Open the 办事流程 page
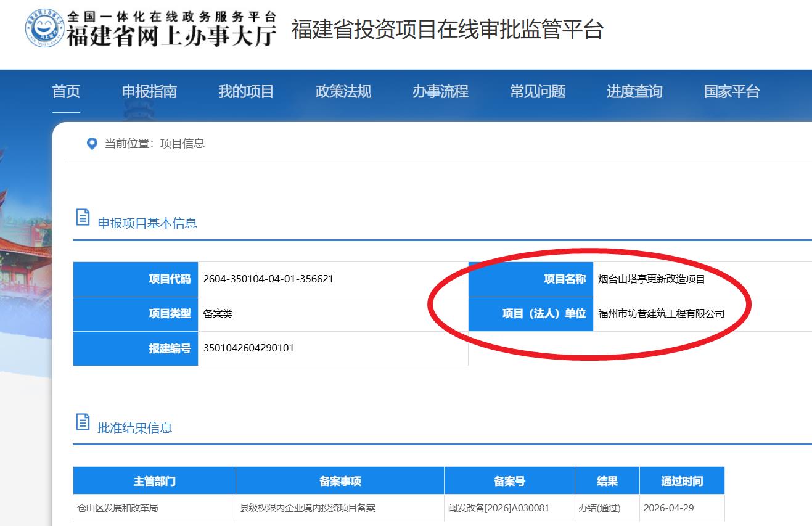812x526 pixels. click(x=440, y=92)
